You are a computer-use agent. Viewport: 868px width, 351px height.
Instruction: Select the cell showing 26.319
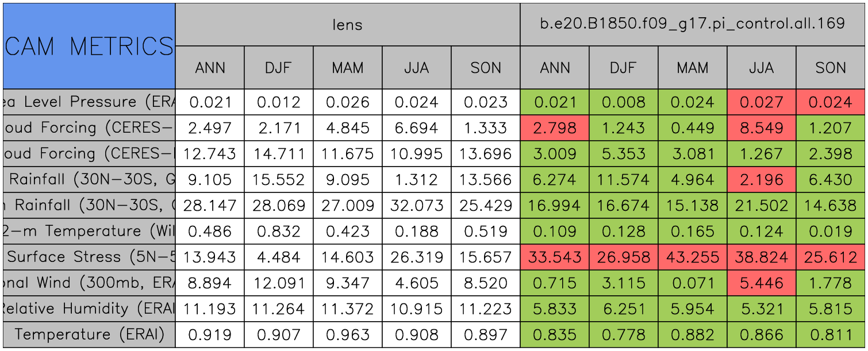point(416,257)
